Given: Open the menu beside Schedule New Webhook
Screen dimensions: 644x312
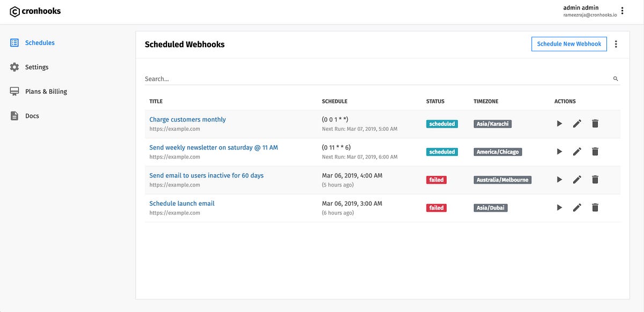Looking at the screenshot, I should click(x=616, y=43).
